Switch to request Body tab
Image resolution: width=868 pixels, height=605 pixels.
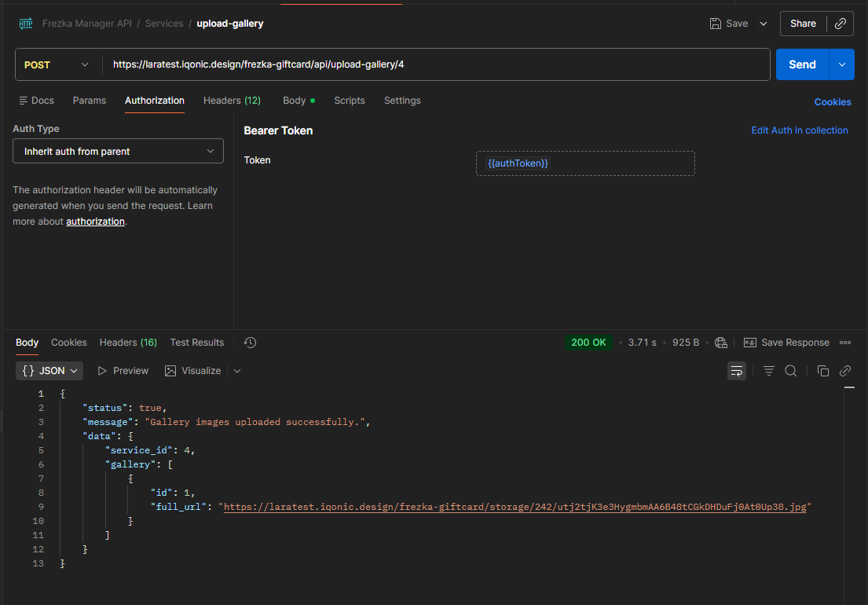(x=299, y=101)
